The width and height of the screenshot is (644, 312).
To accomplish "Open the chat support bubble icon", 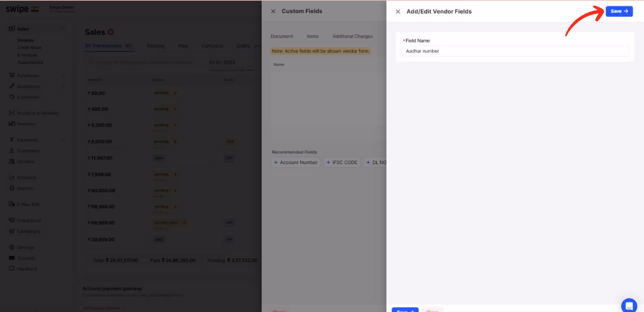I will (629, 305).
